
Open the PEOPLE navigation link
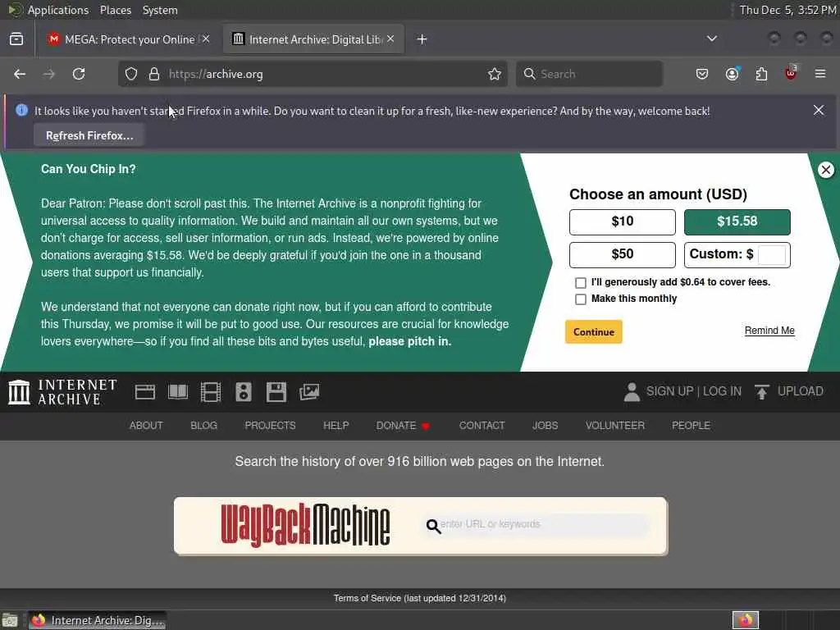pos(691,426)
